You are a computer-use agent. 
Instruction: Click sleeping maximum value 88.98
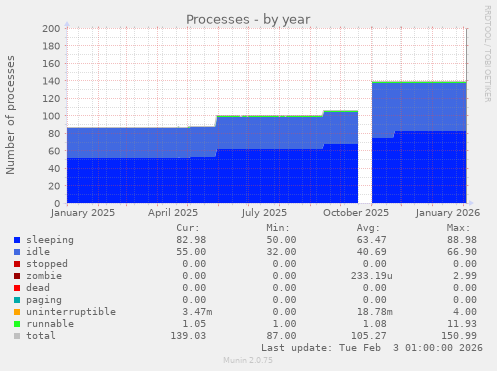[x=462, y=240]
